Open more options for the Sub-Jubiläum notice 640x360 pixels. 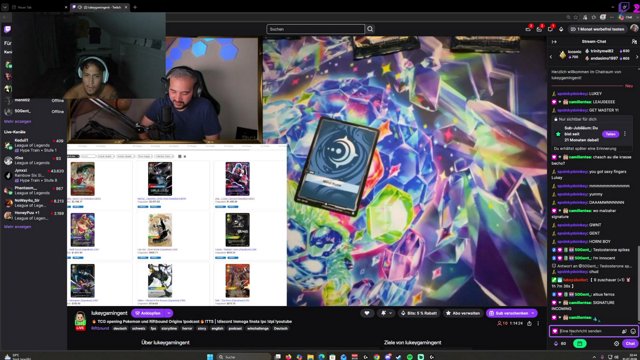(624, 134)
